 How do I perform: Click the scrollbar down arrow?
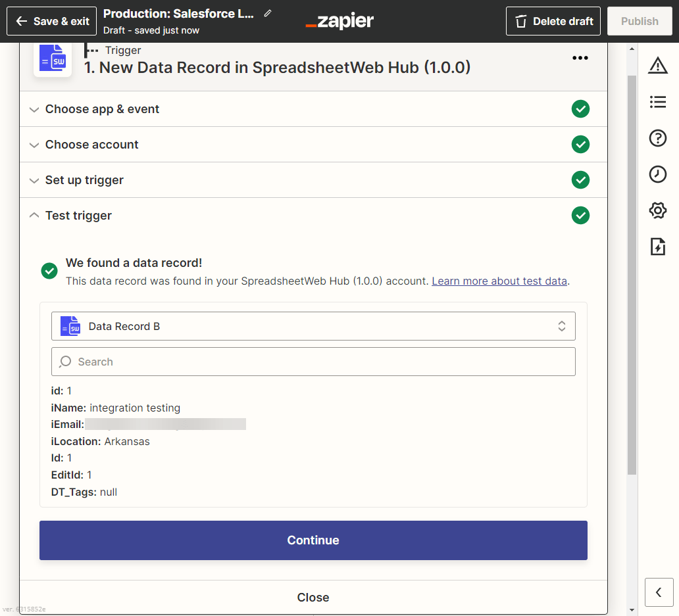click(x=632, y=610)
